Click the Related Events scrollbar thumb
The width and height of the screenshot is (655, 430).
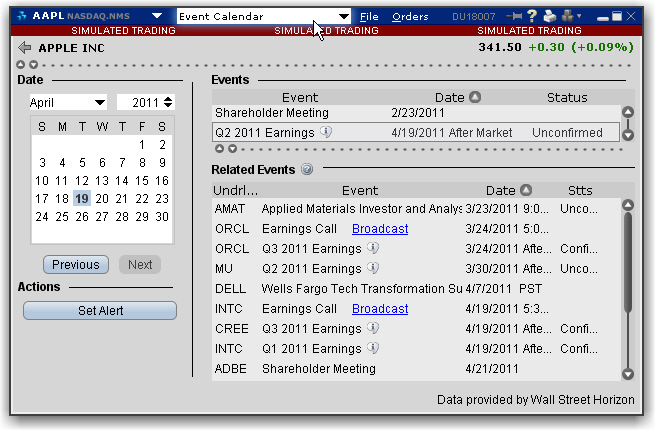[x=628, y=262]
